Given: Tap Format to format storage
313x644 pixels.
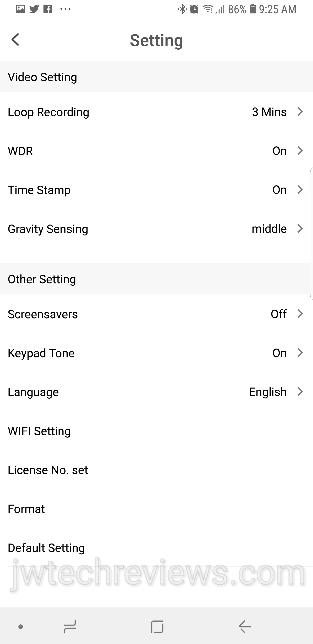Looking at the screenshot, I should tap(26, 509).
